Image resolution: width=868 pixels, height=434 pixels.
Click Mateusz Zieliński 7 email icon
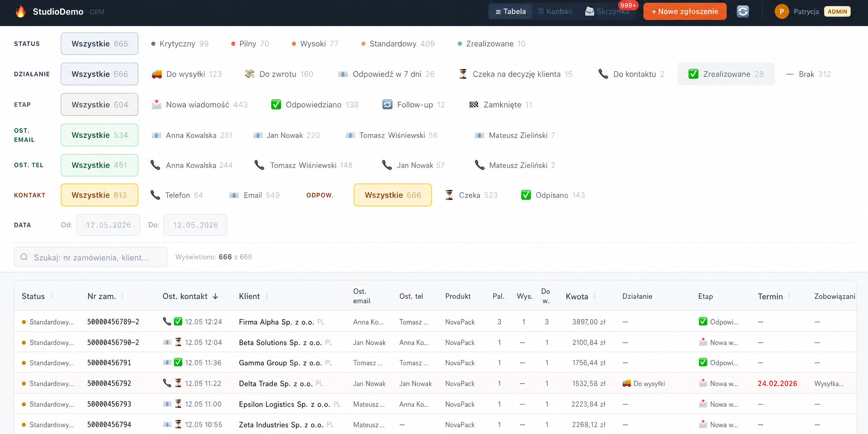[x=480, y=135]
